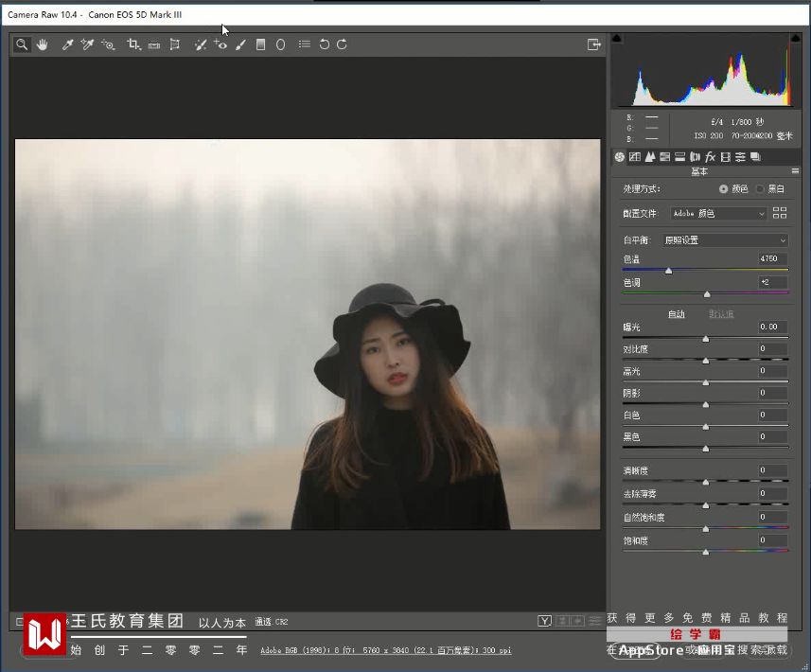Select the Adjustment Brush tool

pyautogui.click(x=240, y=45)
